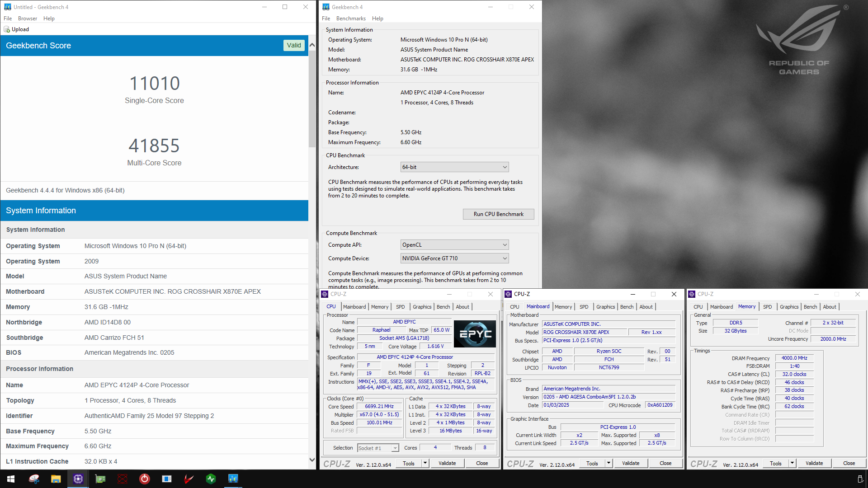Screen dimensions: 868x488
Task: Open the Benchmarks menu in Geekbench 4
Action: coord(351,19)
